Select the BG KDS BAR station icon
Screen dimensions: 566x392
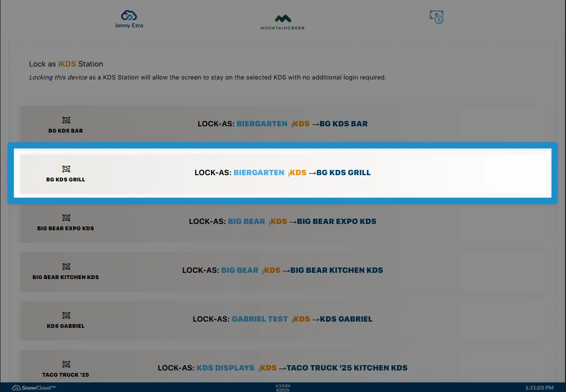[66, 120]
